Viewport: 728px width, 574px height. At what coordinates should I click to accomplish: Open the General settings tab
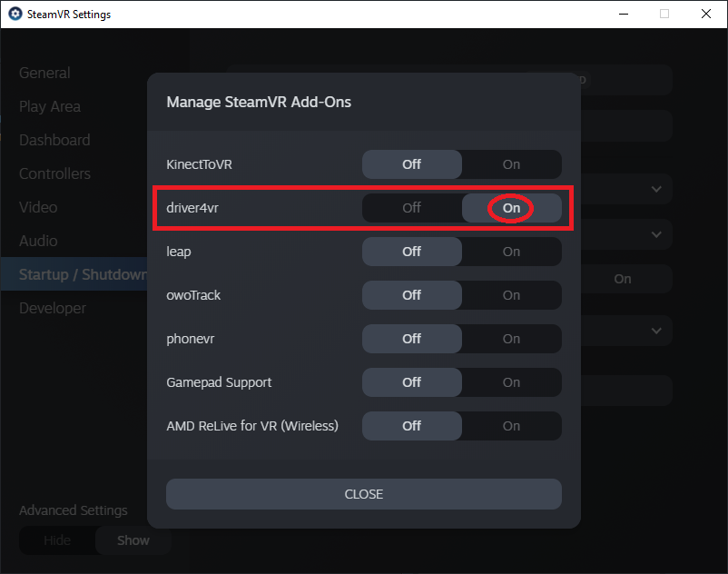click(x=44, y=73)
